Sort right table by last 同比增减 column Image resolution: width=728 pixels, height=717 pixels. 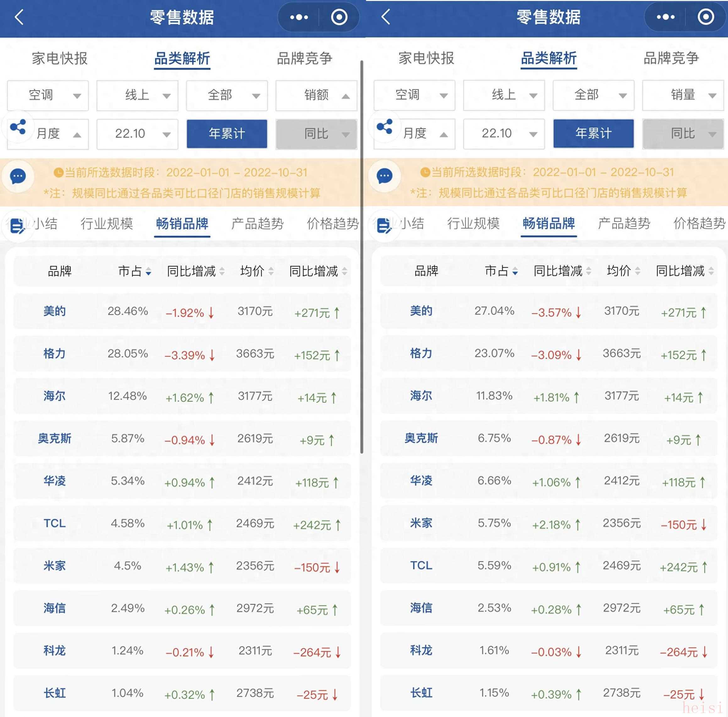pos(711,271)
